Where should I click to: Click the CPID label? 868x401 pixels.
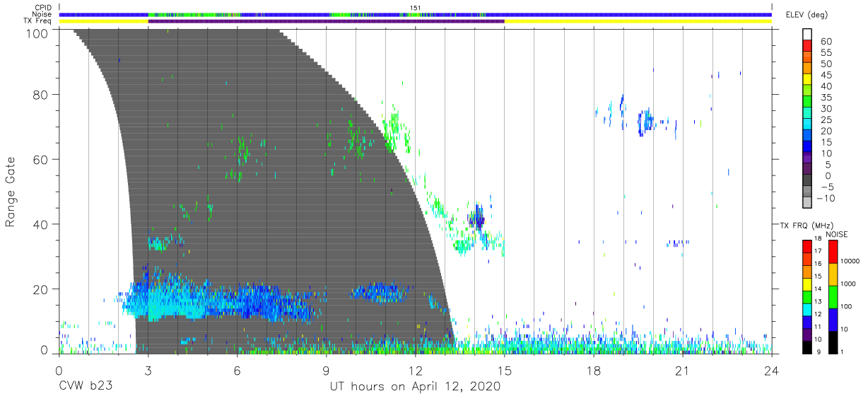click(x=45, y=8)
